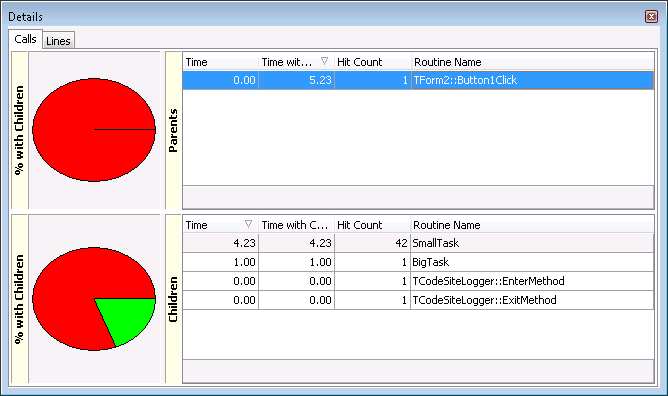Viewport: 668px width, 396px height.
Task: Select the Calls tab
Action: tap(25, 39)
